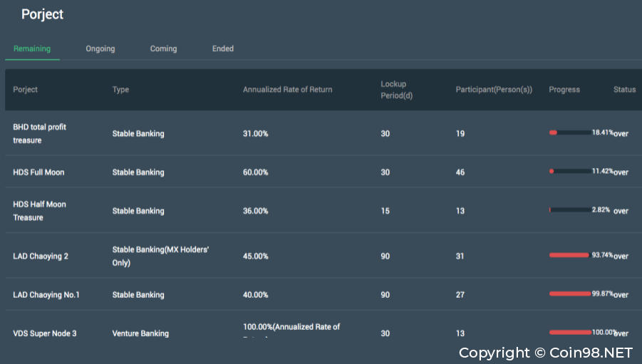Select HDS Half Moon Treasure project
This screenshot has width=642, height=364.
[40, 211]
